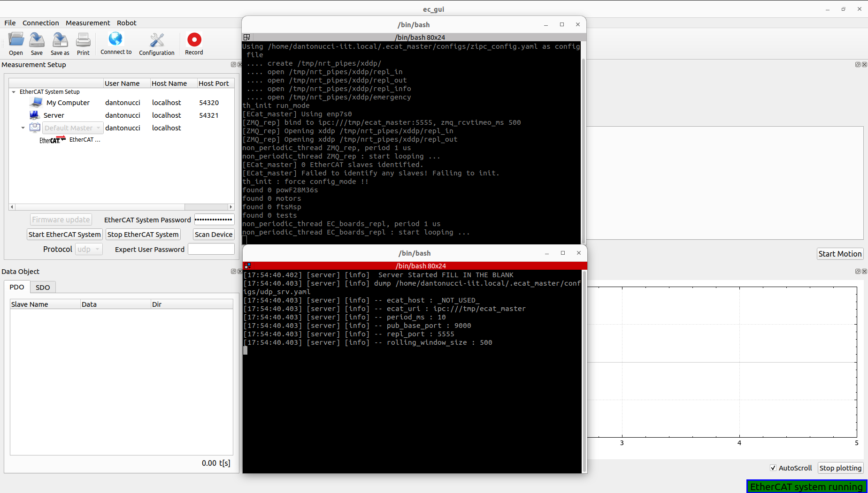Maximize the upper /bin/bash window
This screenshot has height=493, width=868.
562,24
